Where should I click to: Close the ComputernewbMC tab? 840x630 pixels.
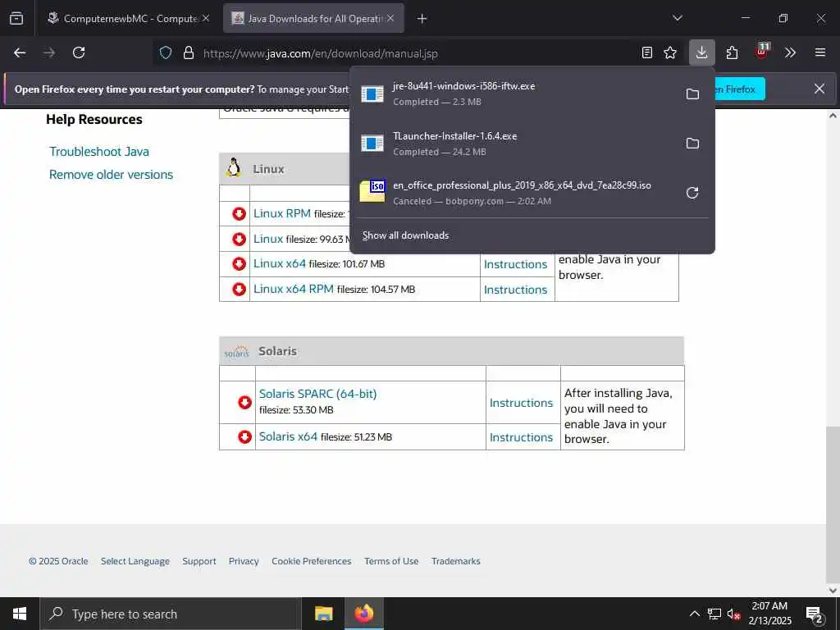(x=206, y=18)
